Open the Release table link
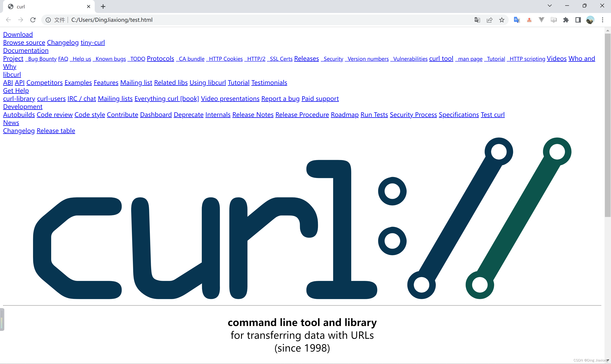 point(56,131)
